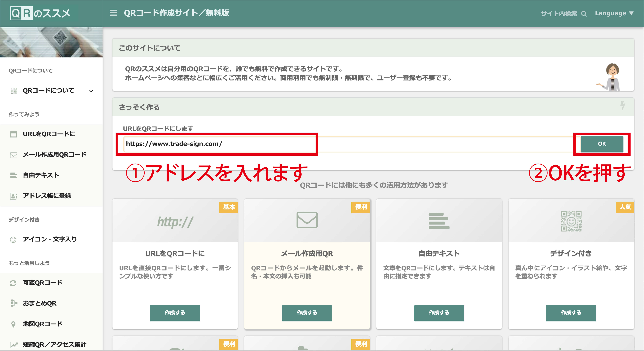This screenshot has width=644, height=351.
Task: Click browser window icon for URLをQRコードに
Action: (14, 134)
